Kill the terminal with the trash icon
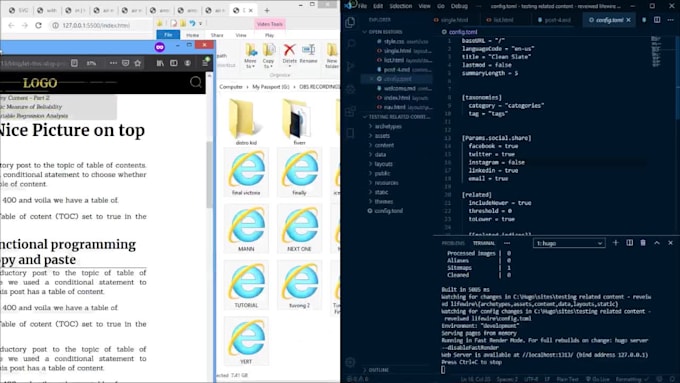 [x=643, y=243]
